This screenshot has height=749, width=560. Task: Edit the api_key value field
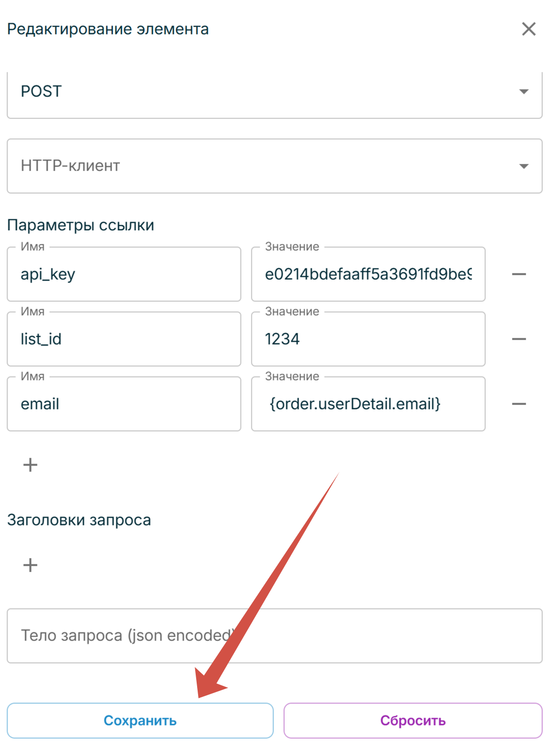pyautogui.click(x=368, y=274)
